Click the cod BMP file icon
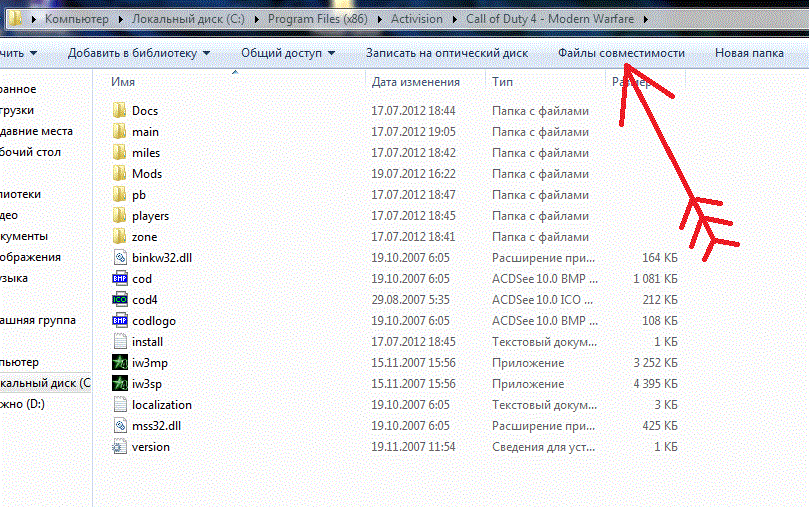This screenshot has height=507, width=809. click(x=120, y=279)
